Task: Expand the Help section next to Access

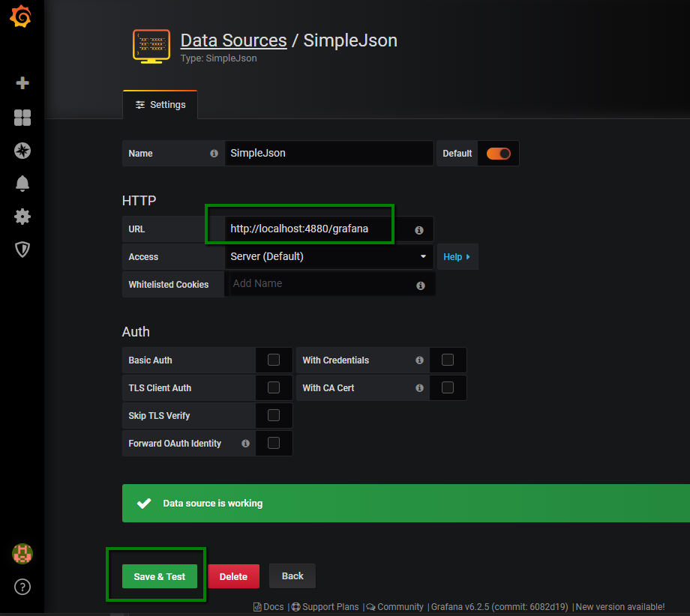Action: (x=457, y=257)
